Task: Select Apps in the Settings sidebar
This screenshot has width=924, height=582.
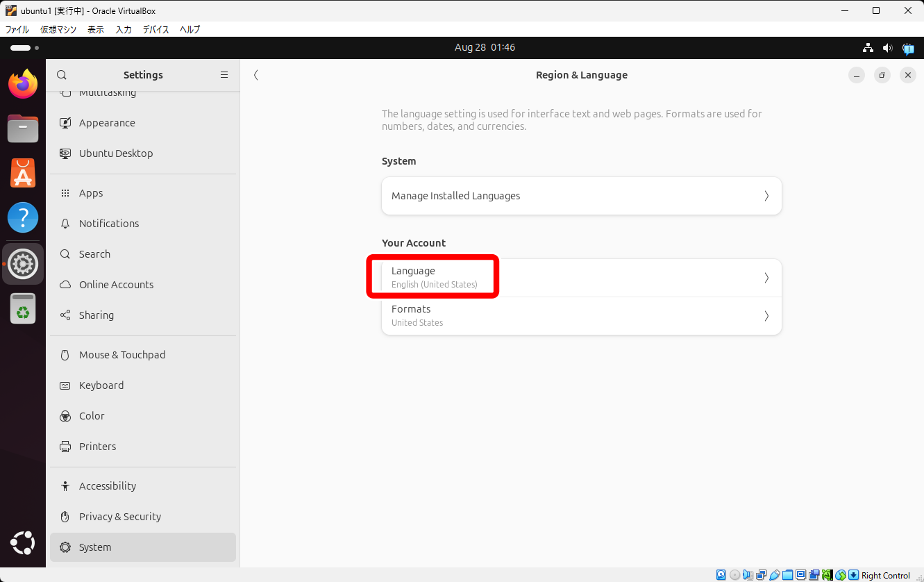Action: click(143, 193)
